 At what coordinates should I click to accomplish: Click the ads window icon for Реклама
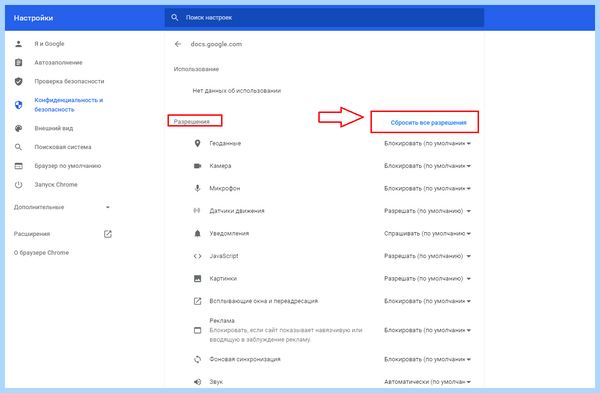(x=197, y=330)
